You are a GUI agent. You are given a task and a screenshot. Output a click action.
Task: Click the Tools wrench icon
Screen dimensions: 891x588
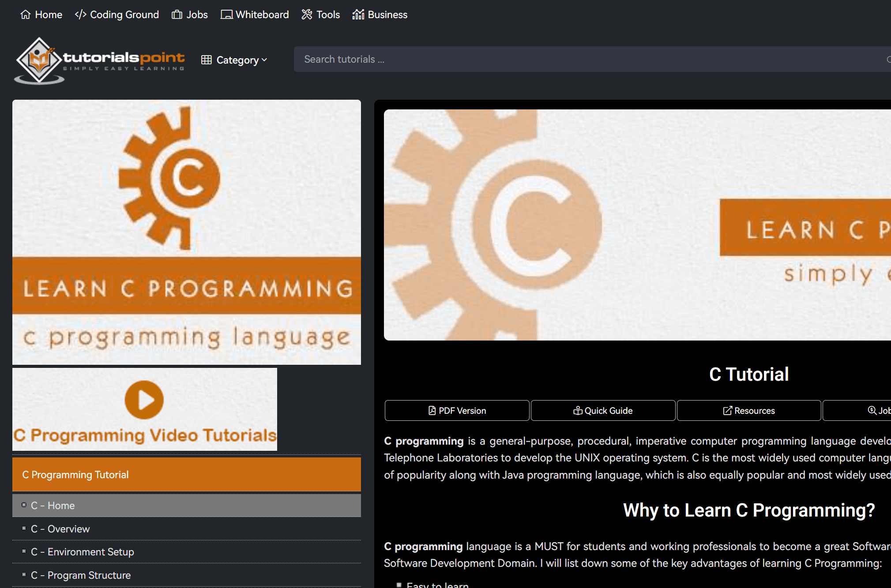307,15
